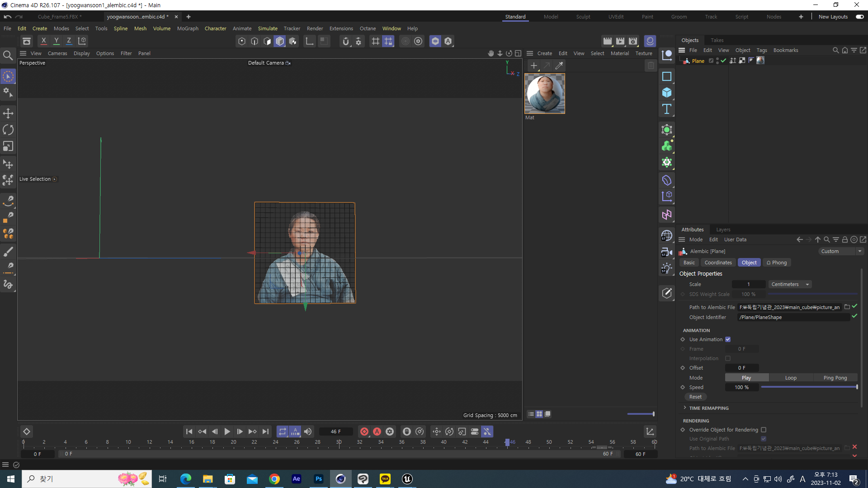
Task: Set animation mode to Ping Pong
Action: [x=835, y=378]
